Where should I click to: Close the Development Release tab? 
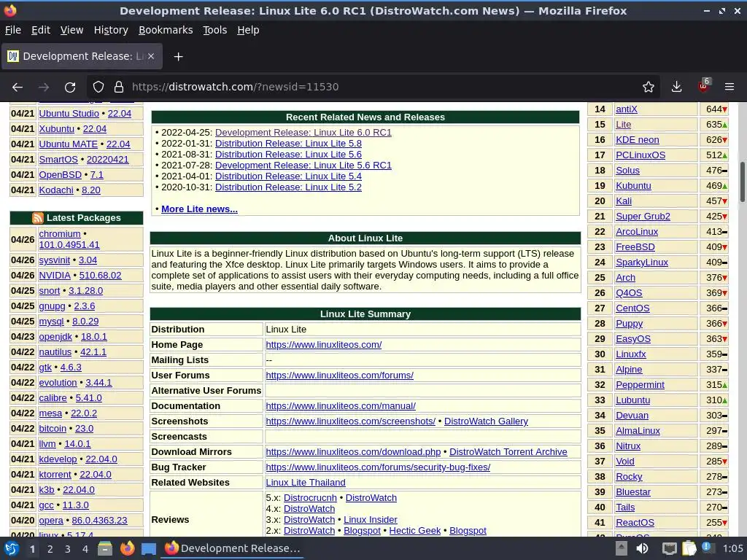pyautogui.click(x=151, y=56)
